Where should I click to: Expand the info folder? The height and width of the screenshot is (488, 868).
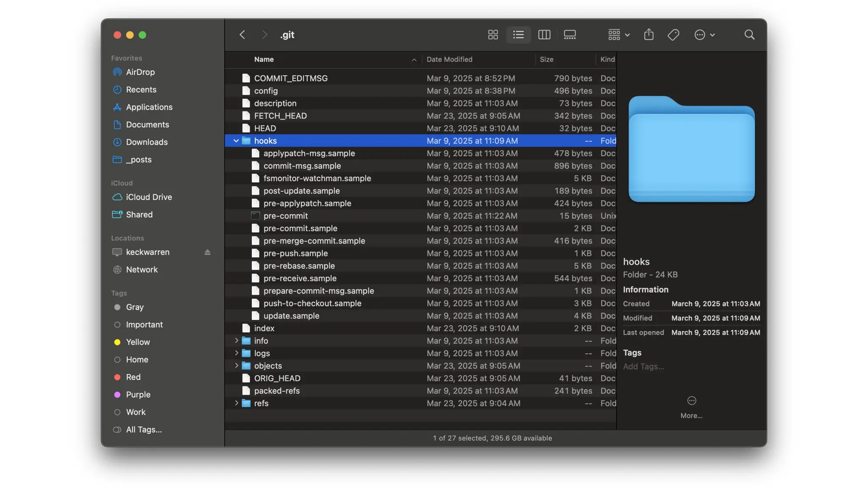(236, 341)
